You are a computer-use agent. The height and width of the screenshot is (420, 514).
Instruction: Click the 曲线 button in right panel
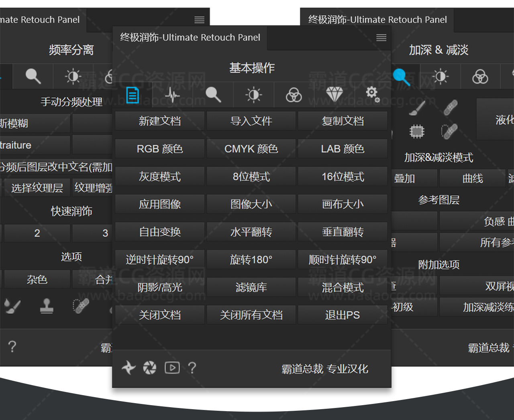(x=473, y=179)
